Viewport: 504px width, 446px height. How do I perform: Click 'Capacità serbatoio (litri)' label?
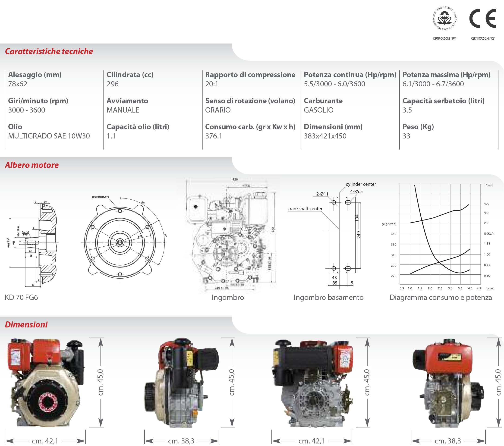click(443, 101)
